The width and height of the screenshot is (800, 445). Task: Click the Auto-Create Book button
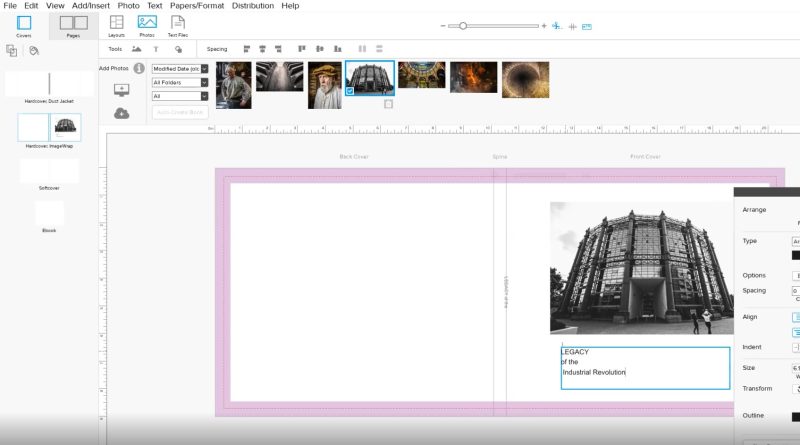click(x=180, y=112)
